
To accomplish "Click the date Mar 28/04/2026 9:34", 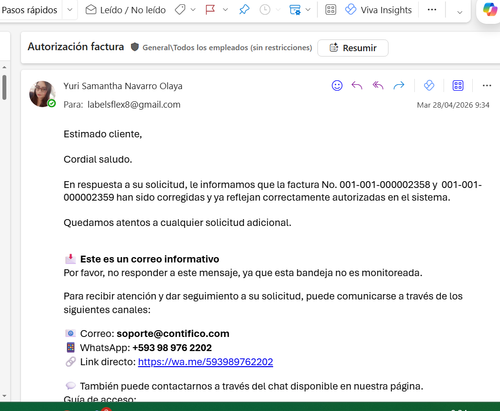I will (453, 105).
